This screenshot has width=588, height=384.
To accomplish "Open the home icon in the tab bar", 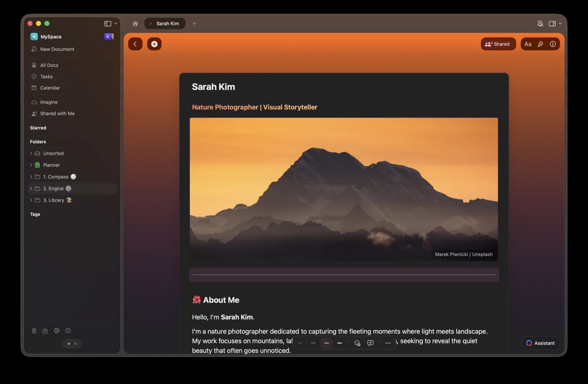I will point(135,23).
